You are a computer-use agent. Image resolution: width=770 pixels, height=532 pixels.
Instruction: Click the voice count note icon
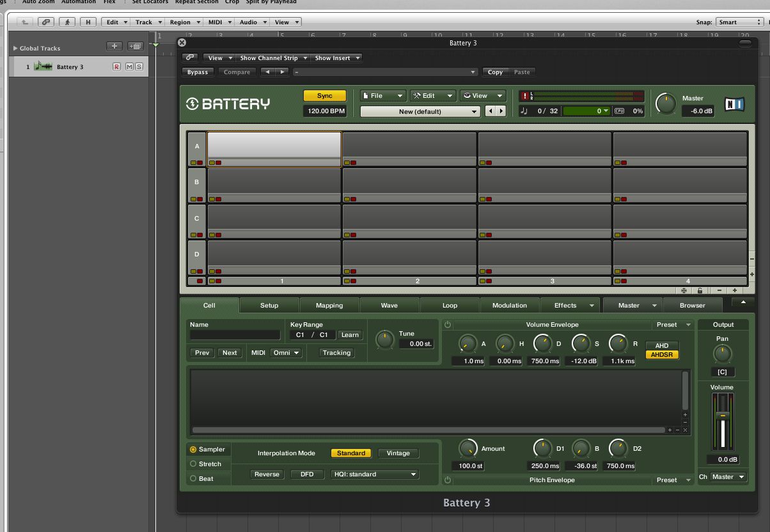524,111
